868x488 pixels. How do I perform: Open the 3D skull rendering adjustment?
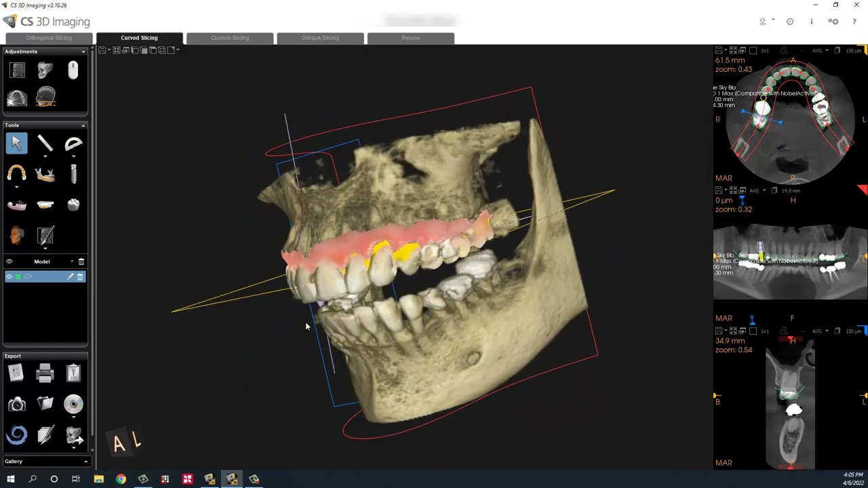pos(45,70)
